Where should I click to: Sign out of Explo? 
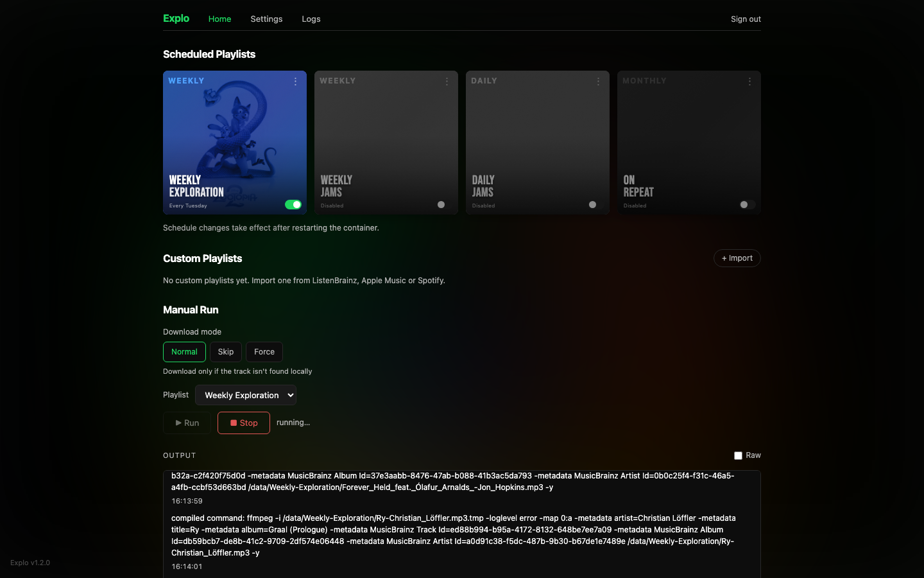coord(746,19)
